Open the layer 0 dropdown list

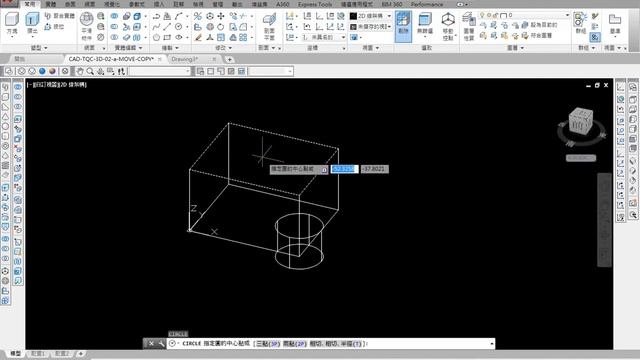tap(567, 16)
